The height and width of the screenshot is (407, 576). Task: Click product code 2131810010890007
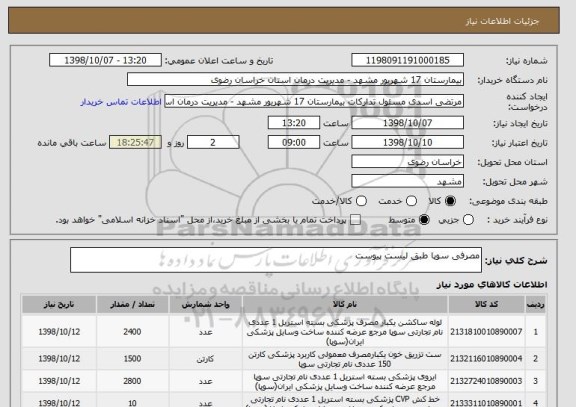coord(486,332)
